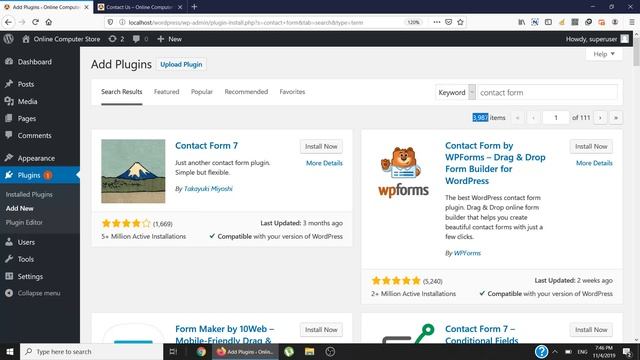
Task: Open the WPForms author link
Action: pyautogui.click(x=467, y=253)
